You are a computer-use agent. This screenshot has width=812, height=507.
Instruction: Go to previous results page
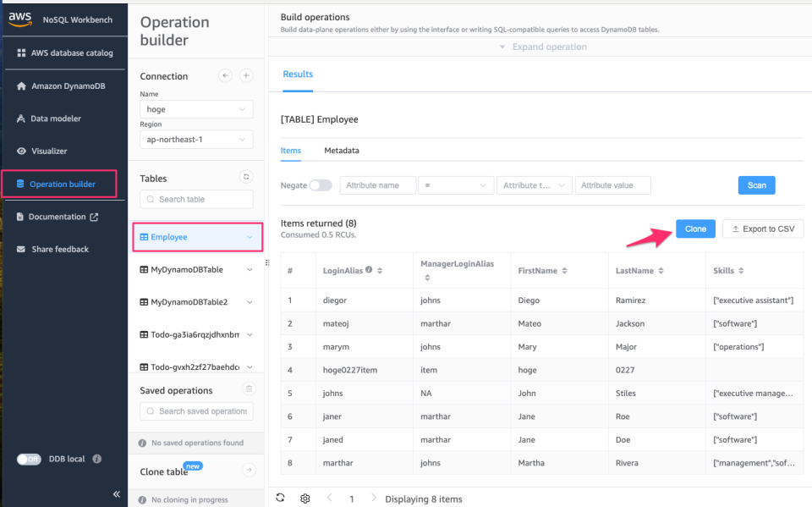[329, 498]
